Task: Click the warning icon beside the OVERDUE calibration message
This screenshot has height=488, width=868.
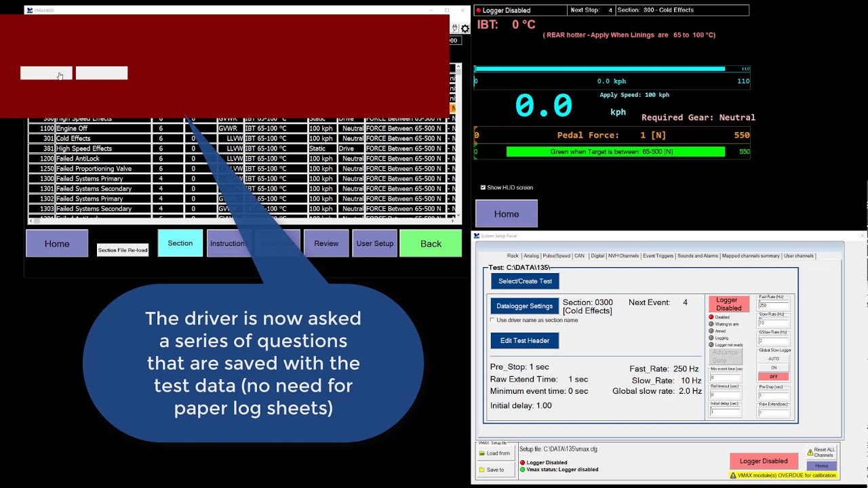Action: [x=733, y=476]
